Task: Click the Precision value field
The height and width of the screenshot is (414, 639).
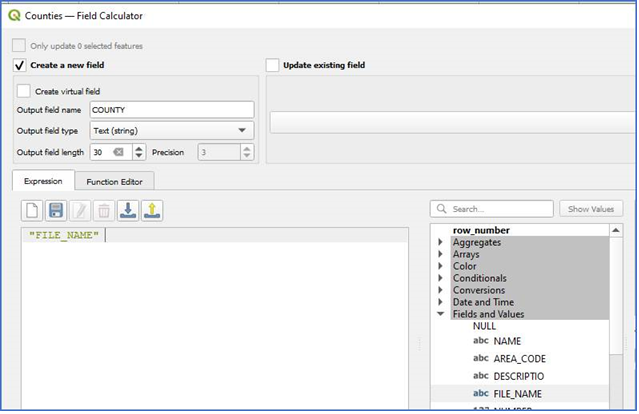Action: 219,152
